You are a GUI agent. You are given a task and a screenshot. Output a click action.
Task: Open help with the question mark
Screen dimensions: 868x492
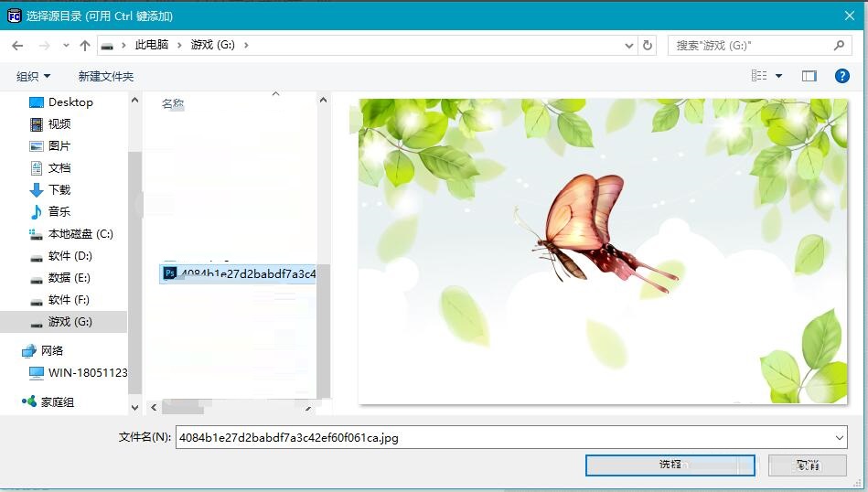click(842, 76)
